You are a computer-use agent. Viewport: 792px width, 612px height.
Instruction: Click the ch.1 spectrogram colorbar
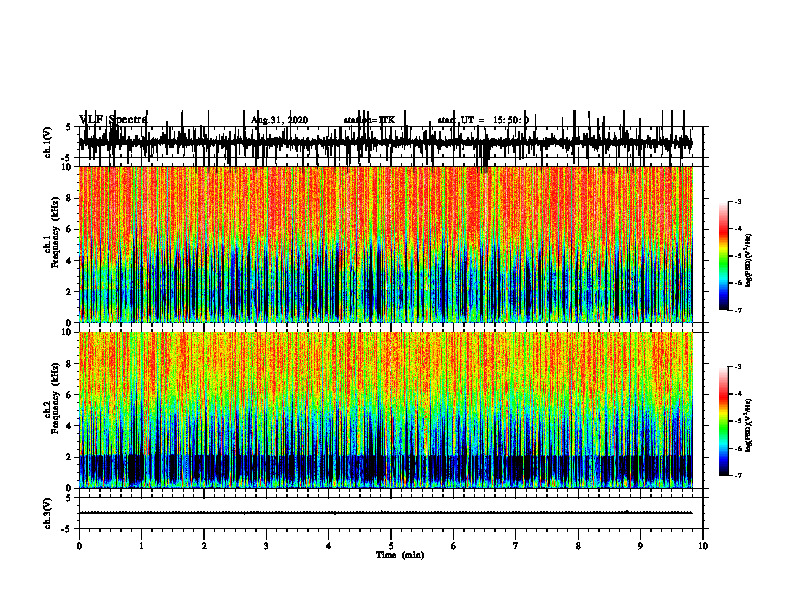tap(723, 256)
